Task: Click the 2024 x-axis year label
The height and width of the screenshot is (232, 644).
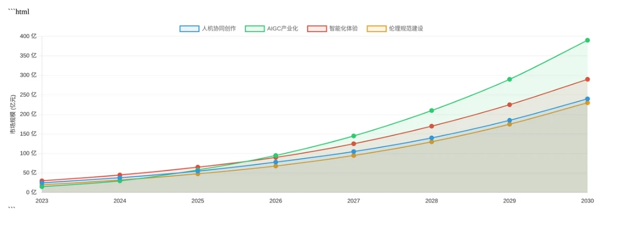Action: pos(120,201)
